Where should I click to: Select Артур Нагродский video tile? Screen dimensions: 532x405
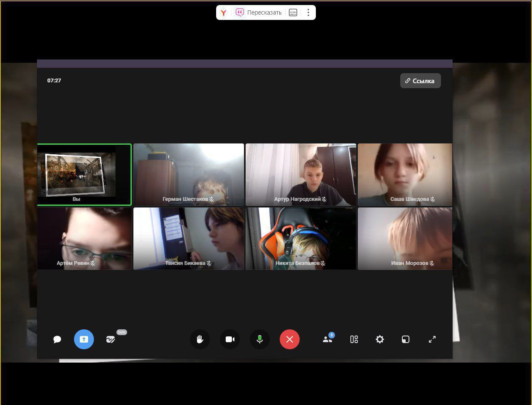[301, 175]
